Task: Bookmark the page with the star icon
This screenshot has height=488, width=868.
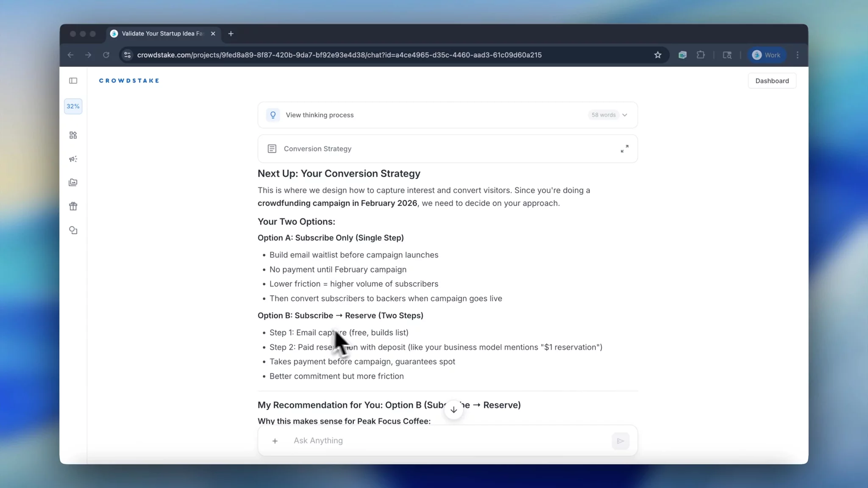Action: pos(657,55)
